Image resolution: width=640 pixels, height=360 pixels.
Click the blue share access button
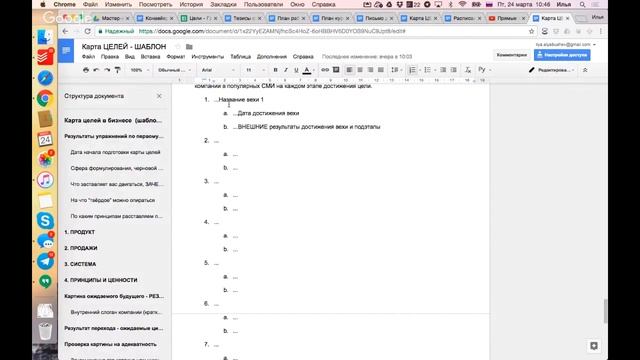click(562, 55)
